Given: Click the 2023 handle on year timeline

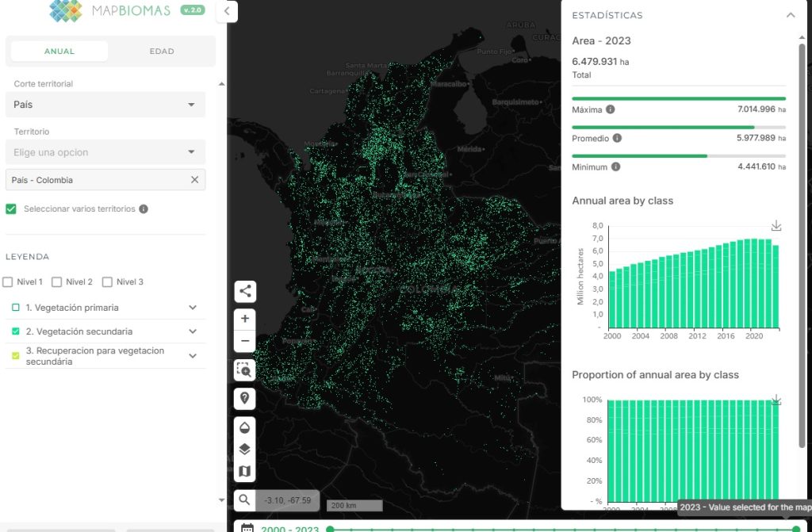Looking at the screenshot, I should pos(796,529).
